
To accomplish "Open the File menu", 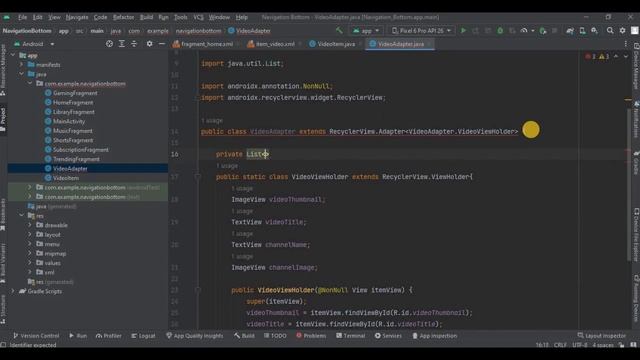I will (x=22, y=17).
